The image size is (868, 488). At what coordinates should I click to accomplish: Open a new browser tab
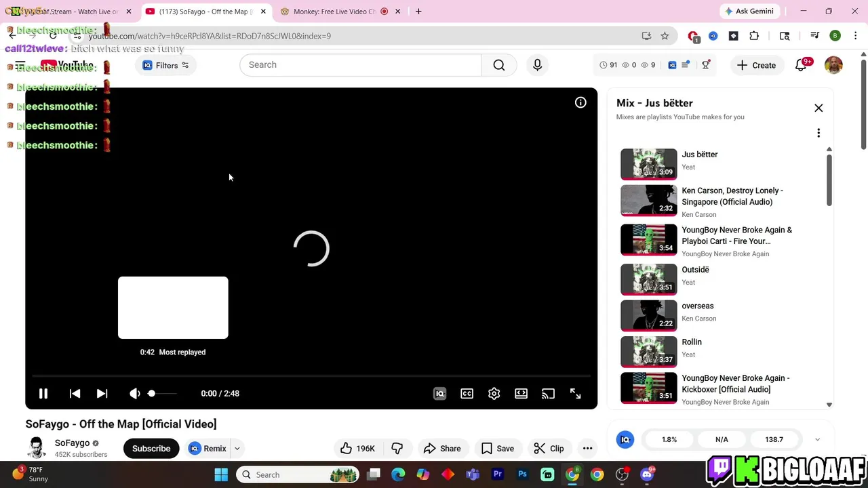pos(418,12)
